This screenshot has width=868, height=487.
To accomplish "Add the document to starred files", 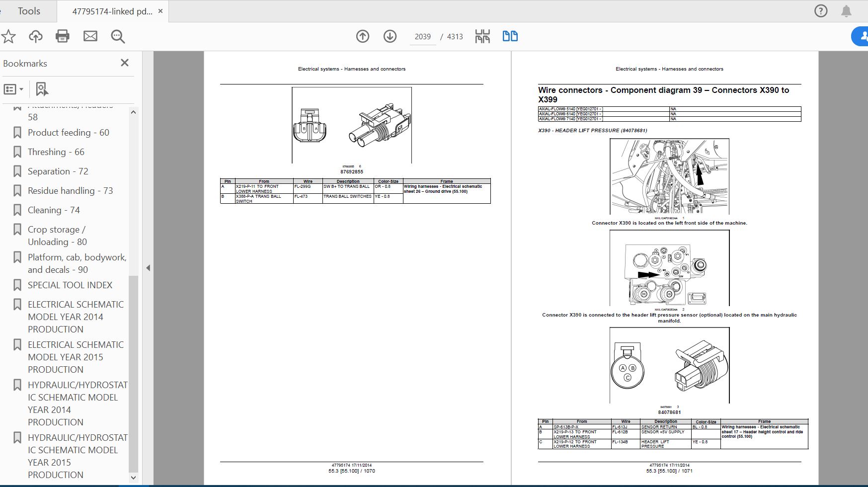I will 8,36.
